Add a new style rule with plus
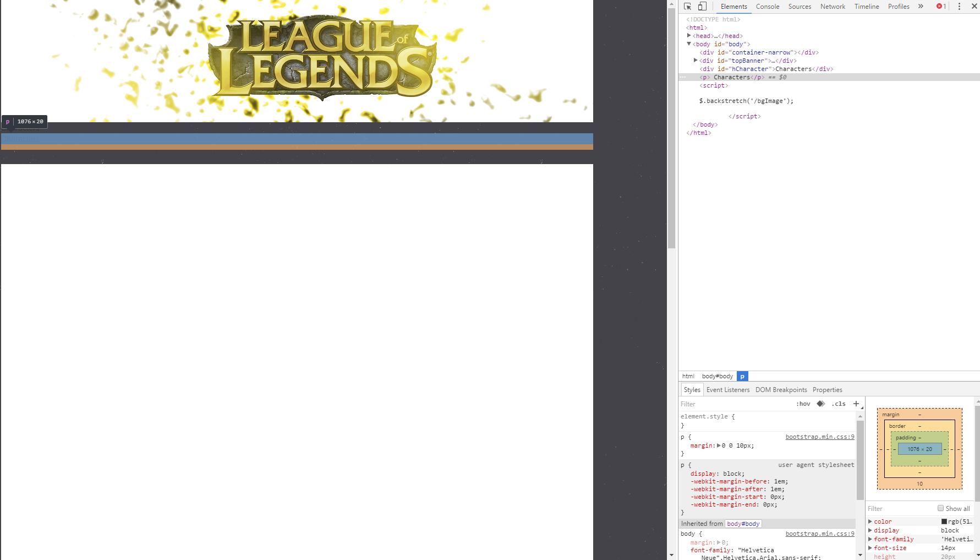 tap(856, 404)
